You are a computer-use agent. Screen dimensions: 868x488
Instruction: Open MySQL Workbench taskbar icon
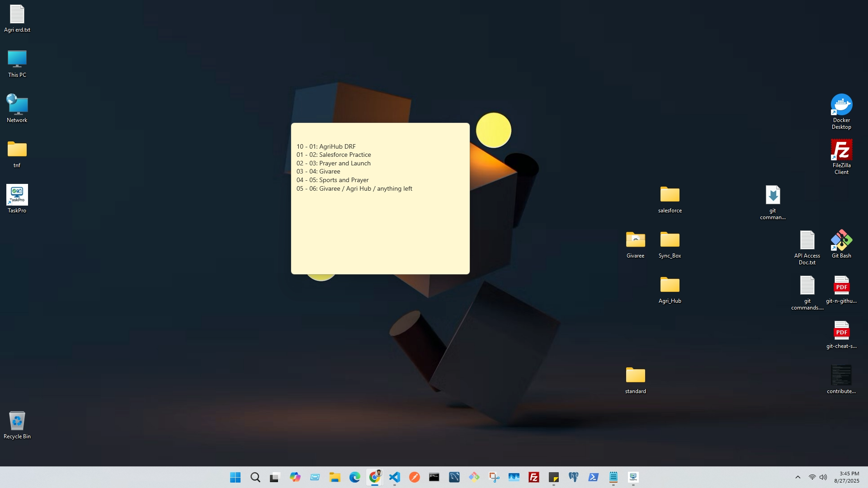(454, 477)
